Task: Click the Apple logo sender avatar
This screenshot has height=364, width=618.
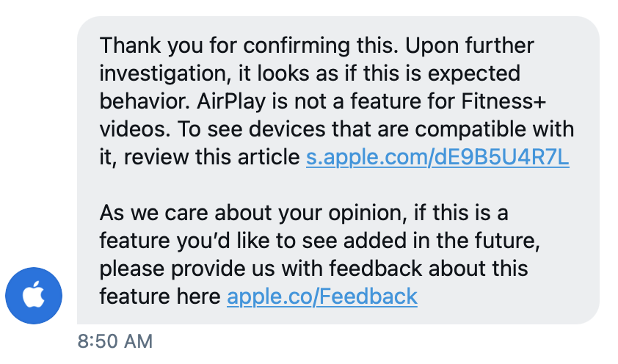Action: coord(34,296)
